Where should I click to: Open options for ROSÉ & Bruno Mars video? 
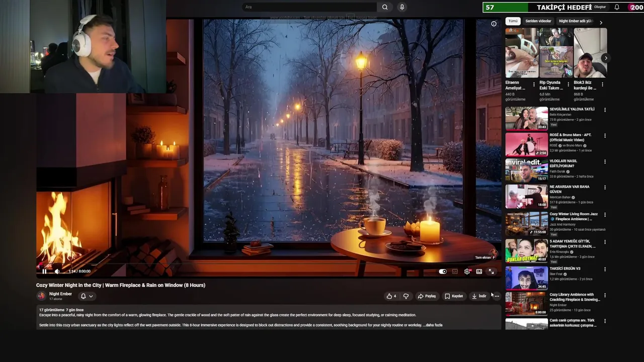click(605, 136)
